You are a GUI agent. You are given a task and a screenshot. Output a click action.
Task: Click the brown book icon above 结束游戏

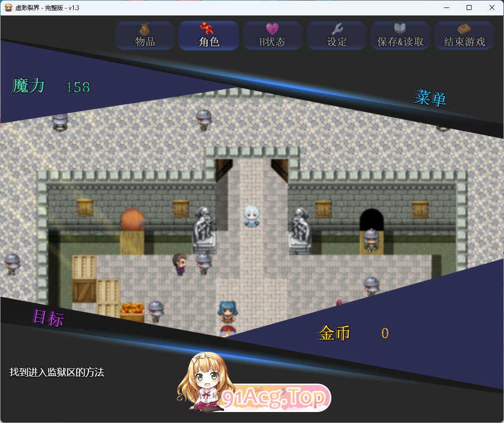click(x=464, y=29)
